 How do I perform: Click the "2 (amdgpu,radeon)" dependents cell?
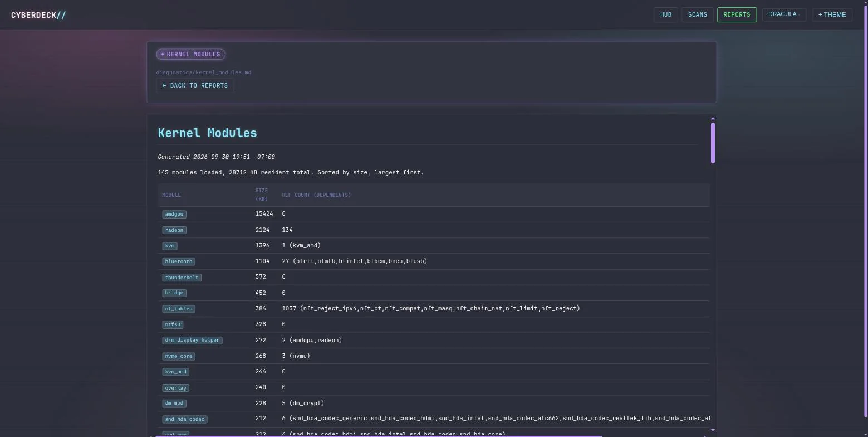312,340
